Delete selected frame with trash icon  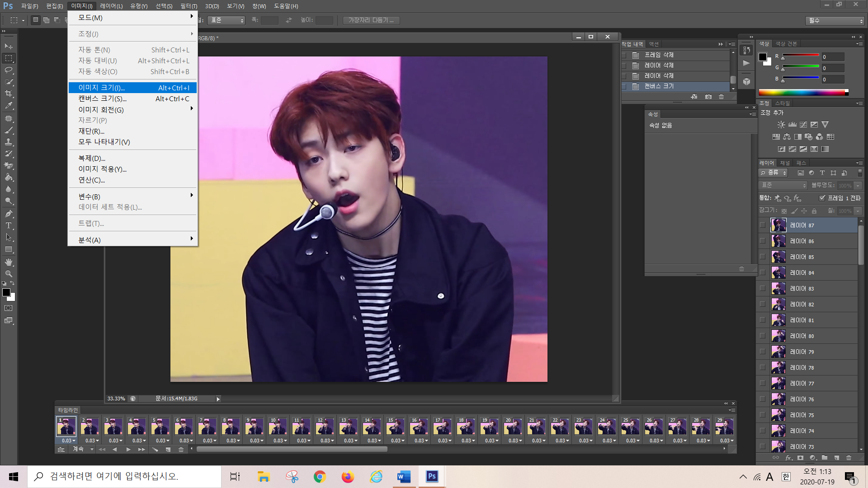[x=181, y=450]
